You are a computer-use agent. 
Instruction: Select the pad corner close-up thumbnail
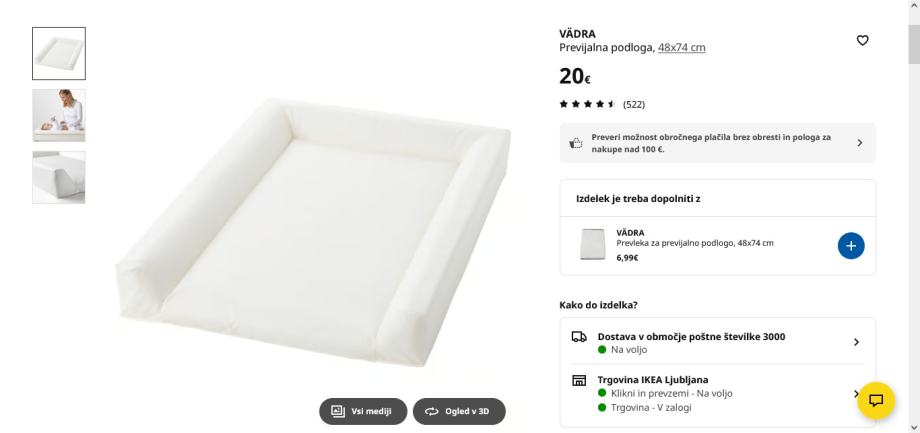[59, 177]
